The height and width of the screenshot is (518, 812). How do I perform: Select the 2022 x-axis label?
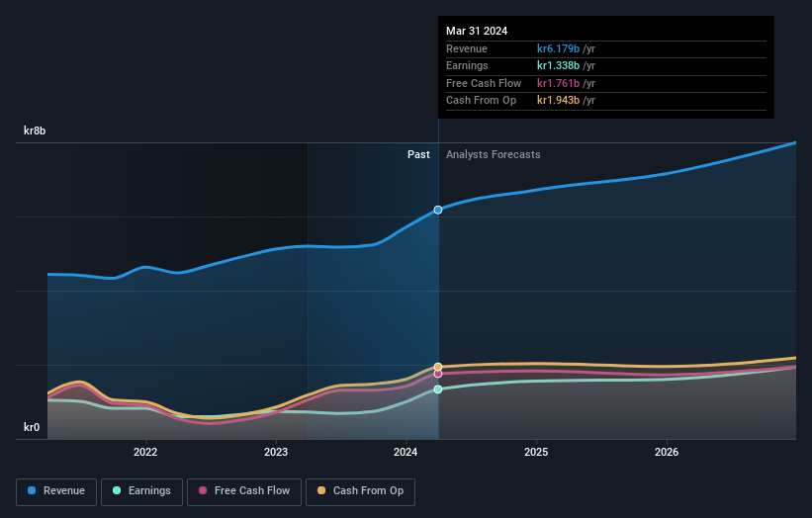(145, 452)
